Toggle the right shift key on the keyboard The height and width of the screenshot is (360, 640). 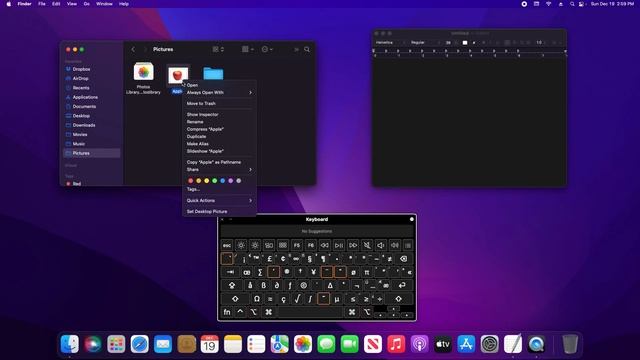tap(398, 299)
